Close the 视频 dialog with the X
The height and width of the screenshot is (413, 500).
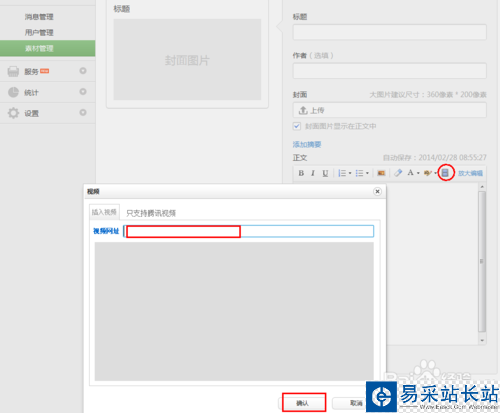(x=377, y=191)
